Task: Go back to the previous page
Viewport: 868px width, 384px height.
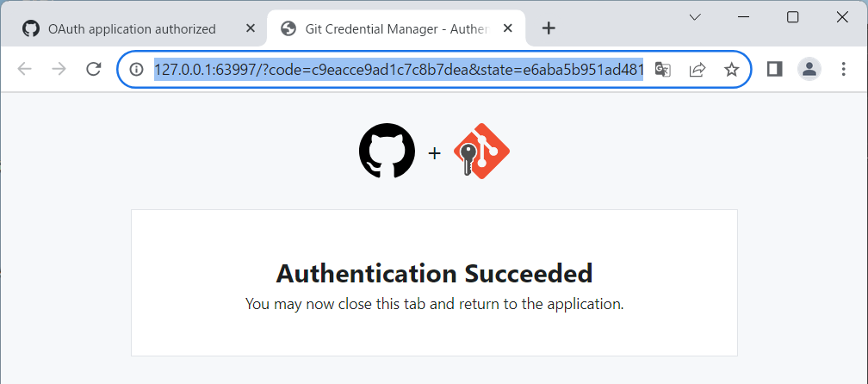Action: click(24, 70)
